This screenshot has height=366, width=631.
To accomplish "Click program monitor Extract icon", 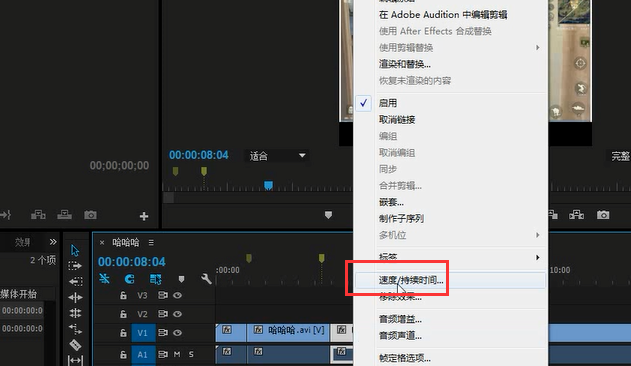I will click(576, 215).
